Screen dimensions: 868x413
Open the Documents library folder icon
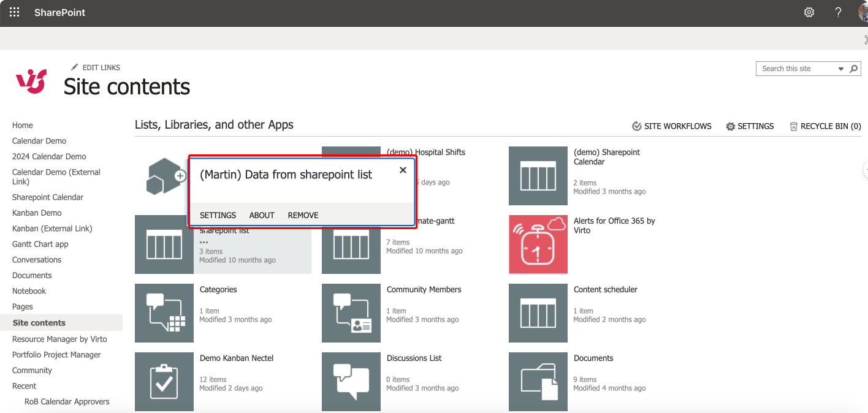coord(538,381)
